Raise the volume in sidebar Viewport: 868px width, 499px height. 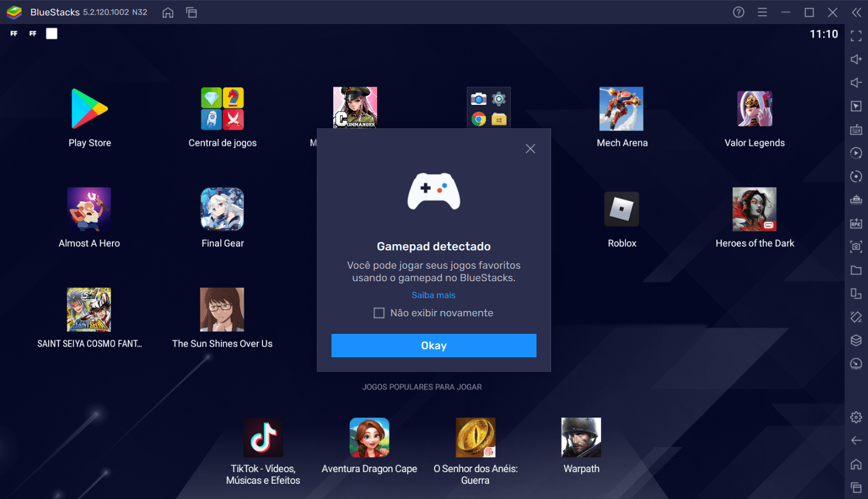pyautogui.click(x=856, y=59)
